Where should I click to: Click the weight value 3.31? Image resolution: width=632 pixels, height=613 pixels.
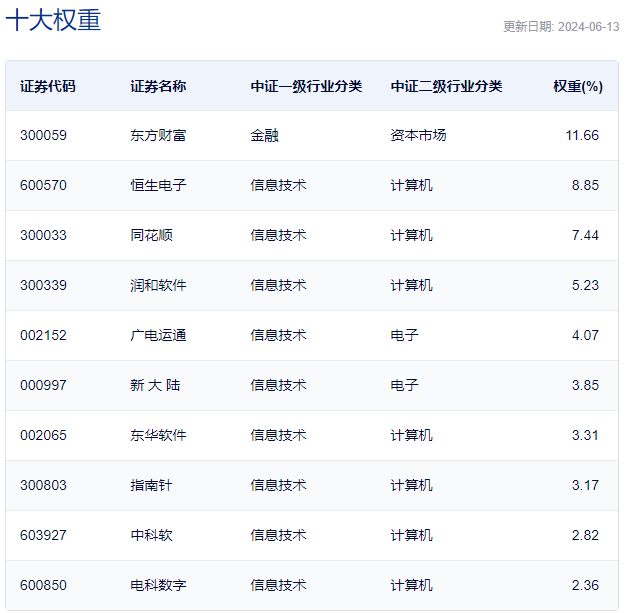click(x=585, y=435)
